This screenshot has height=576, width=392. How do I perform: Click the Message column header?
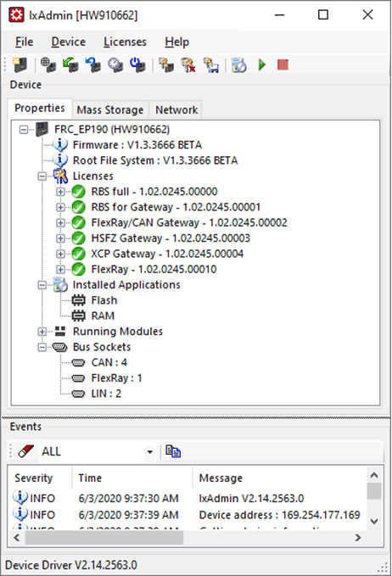279,478
